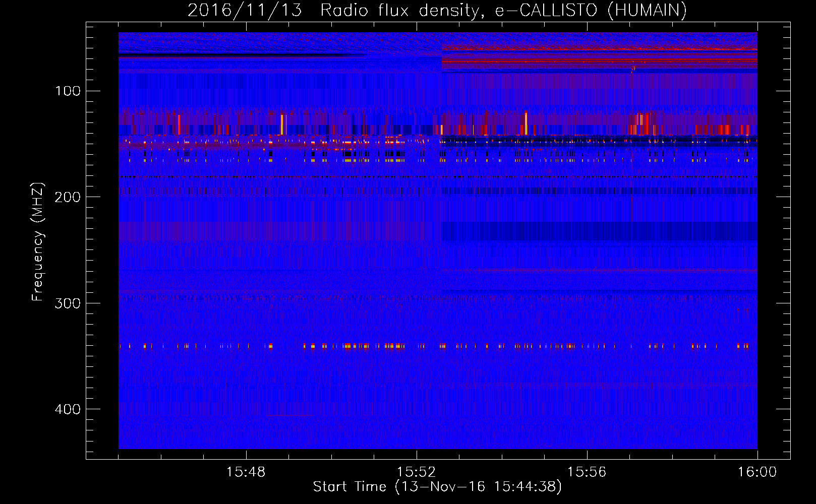The width and height of the screenshot is (816, 504).
Task: Click the plot title mentioning e-CALLISTO (HUMAIN)
Action: point(437,10)
